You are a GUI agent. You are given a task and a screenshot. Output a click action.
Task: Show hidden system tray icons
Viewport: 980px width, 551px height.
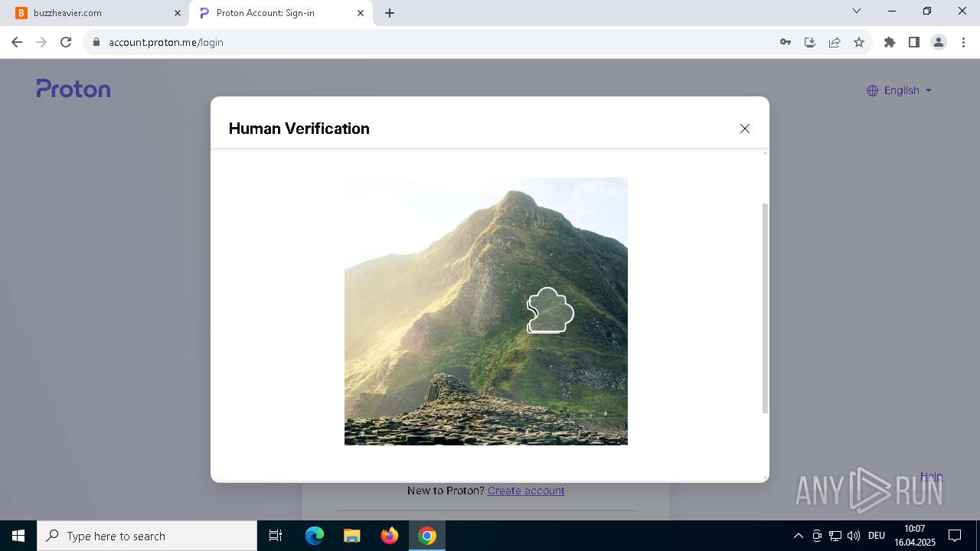click(799, 536)
